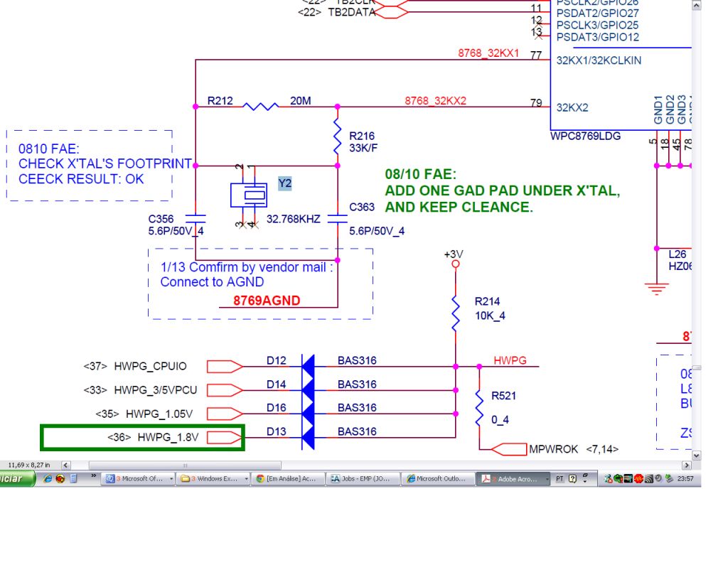
Task: Launch Internet Explorer from Quick Launch
Action: pyautogui.click(x=48, y=478)
